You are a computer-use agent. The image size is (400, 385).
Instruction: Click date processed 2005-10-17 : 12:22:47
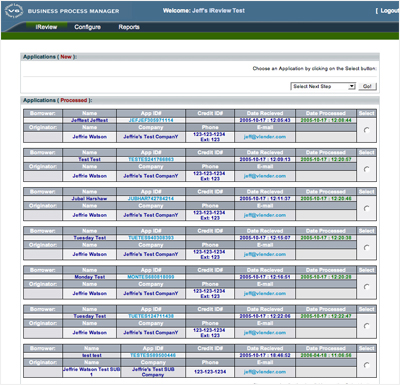pyautogui.click(x=326, y=316)
